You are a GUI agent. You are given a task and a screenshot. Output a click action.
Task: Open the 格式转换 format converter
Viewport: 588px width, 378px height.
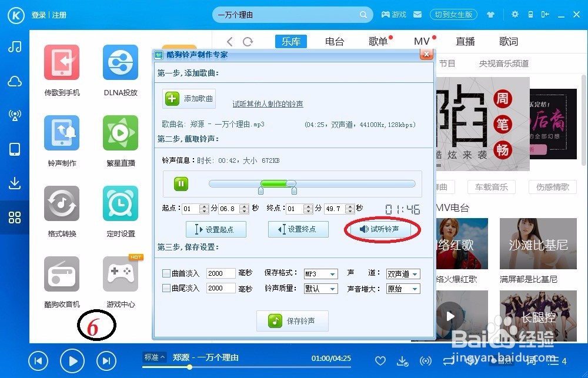(x=62, y=203)
